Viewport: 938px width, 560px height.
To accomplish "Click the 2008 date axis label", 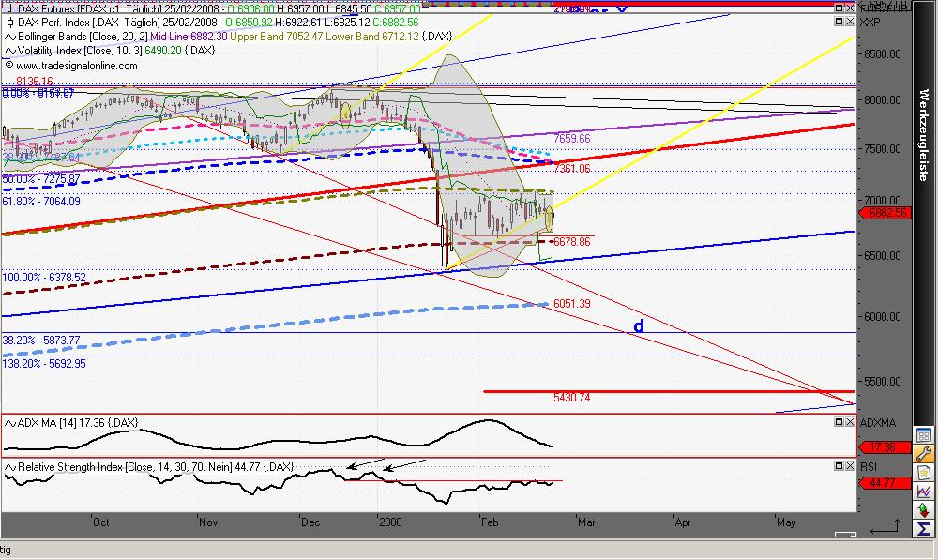I will pyautogui.click(x=390, y=522).
